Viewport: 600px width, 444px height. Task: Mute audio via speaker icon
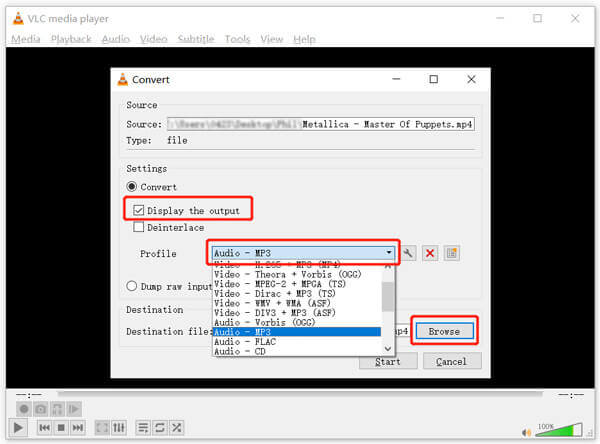526,432
